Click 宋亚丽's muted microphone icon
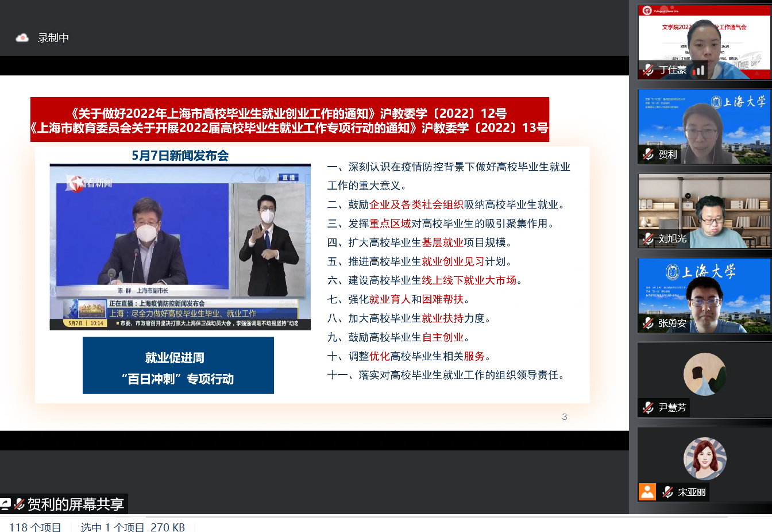 (x=667, y=492)
